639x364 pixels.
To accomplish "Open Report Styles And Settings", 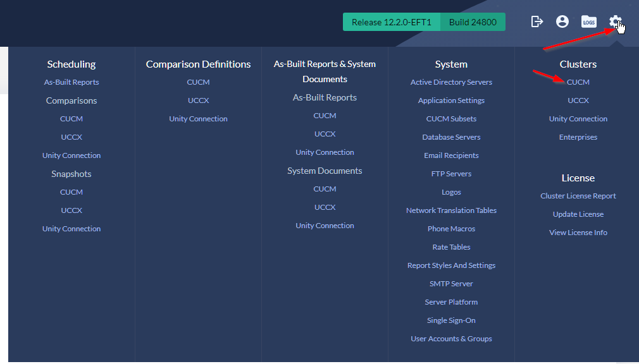I will point(451,265).
